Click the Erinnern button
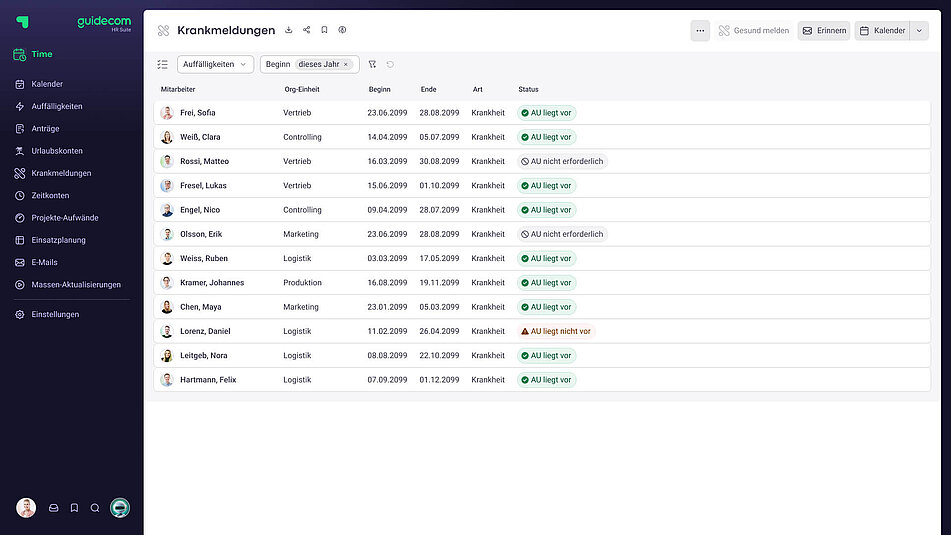Screen dimensions: 951x535 (x=824, y=31)
